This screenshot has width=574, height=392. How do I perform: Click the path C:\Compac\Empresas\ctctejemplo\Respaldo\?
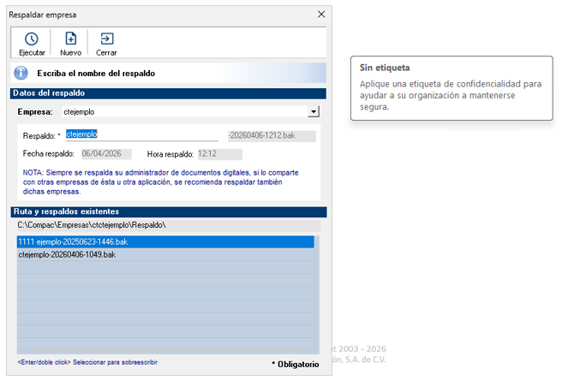click(169, 225)
